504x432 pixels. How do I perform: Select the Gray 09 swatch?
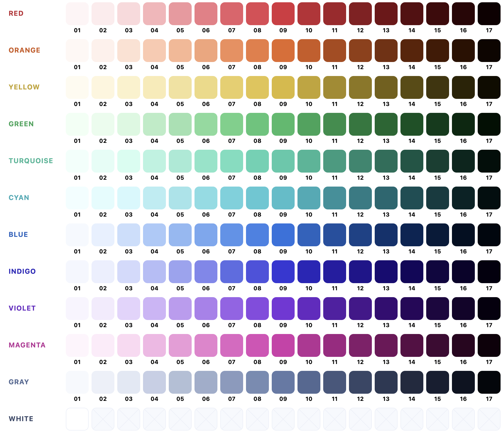click(283, 382)
